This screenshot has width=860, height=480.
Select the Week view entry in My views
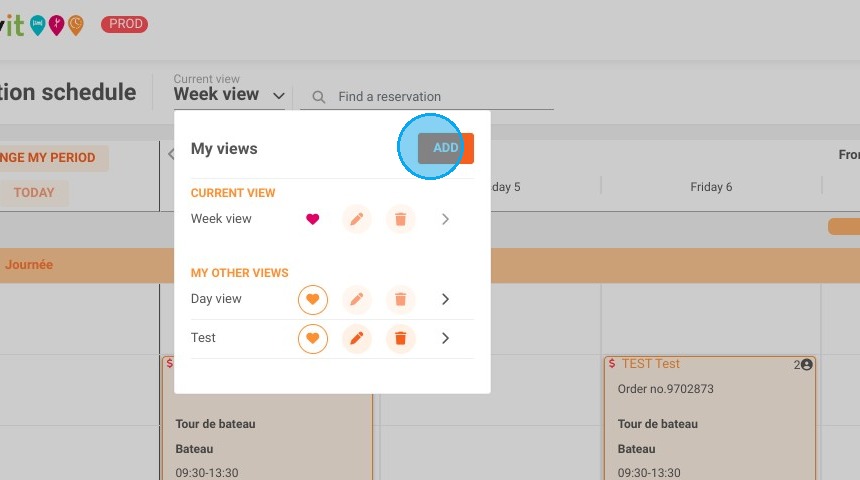pos(221,219)
